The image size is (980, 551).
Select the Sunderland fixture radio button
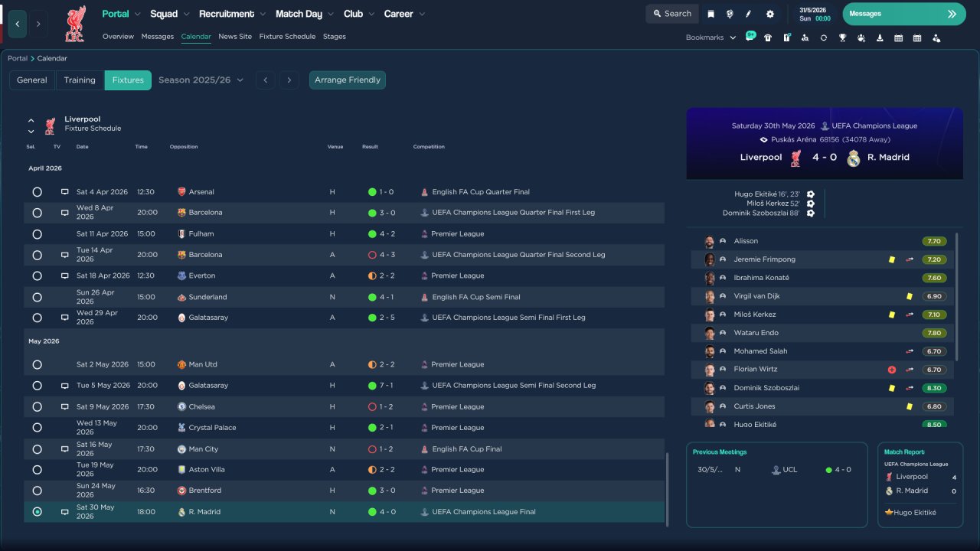coord(38,297)
